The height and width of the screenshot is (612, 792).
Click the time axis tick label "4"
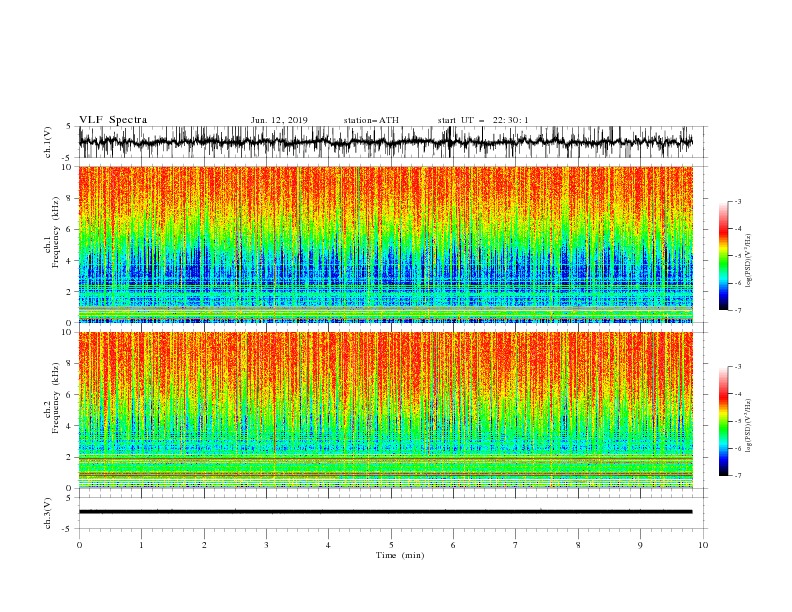click(x=328, y=545)
